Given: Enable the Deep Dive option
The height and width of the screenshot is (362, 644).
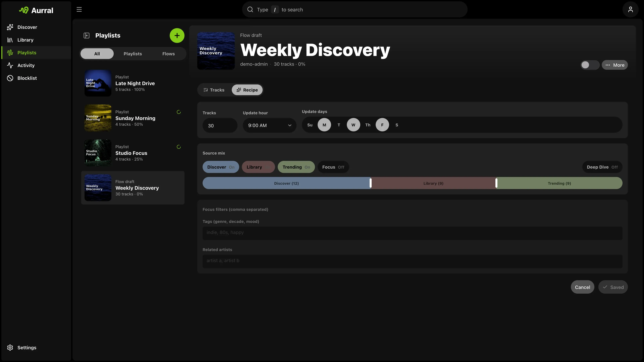Looking at the screenshot, I should pos(602,167).
